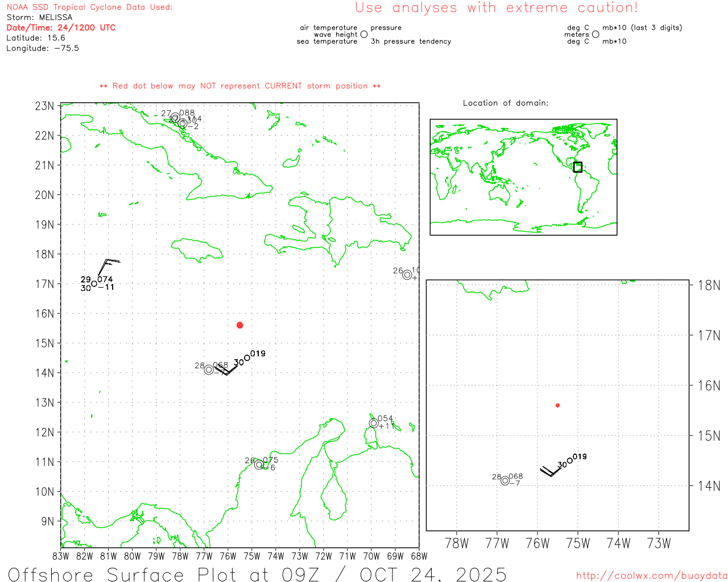The image size is (728, 582).
Task: Click the '73W' label on the inset map axis
Action: [x=659, y=543]
